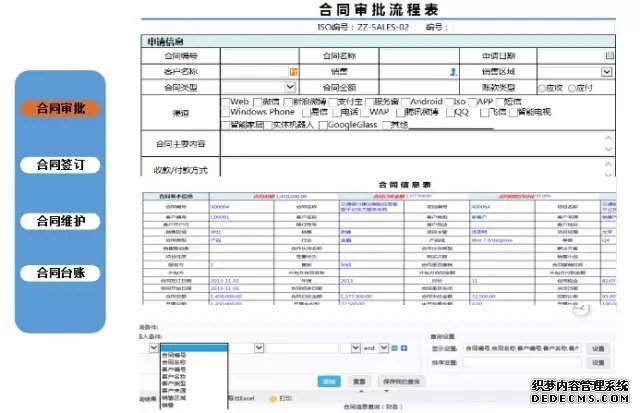Check the WAP channel checkbox
Screen dimensions: 640x413
click(x=365, y=112)
